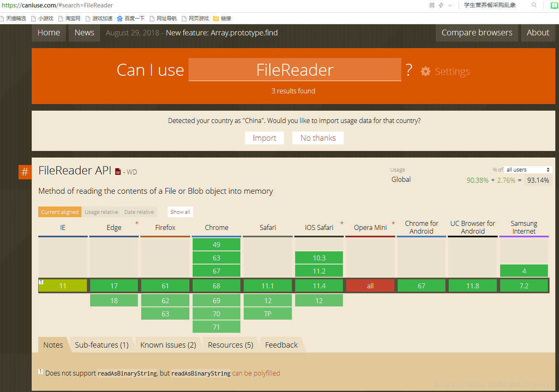Click the red Opera Mini all cell
This screenshot has height=392, width=559.
(x=370, y=285)
